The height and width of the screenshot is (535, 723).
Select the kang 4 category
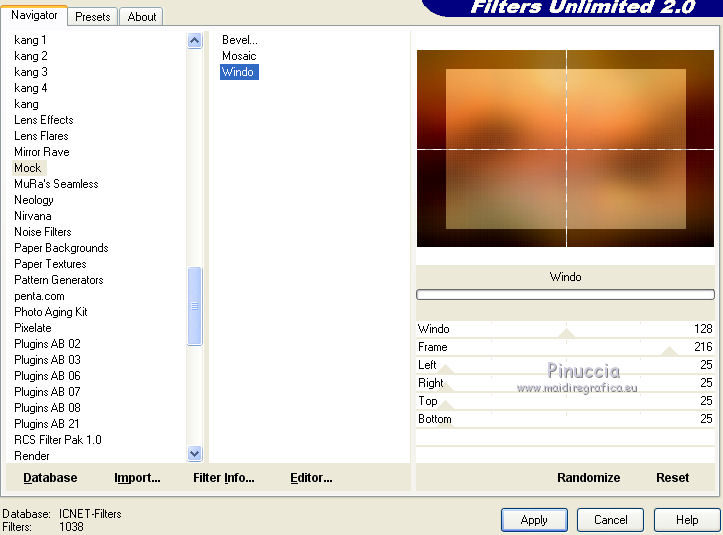coord(30,88)
